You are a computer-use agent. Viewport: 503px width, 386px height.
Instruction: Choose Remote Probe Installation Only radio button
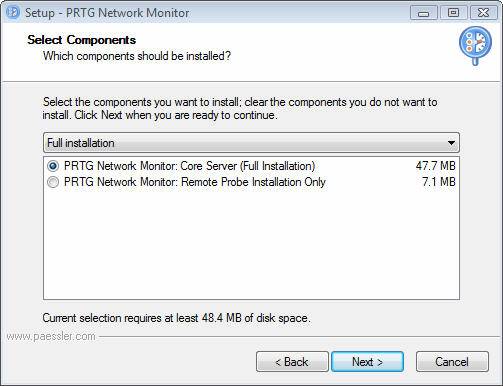[x=53, y=182]
